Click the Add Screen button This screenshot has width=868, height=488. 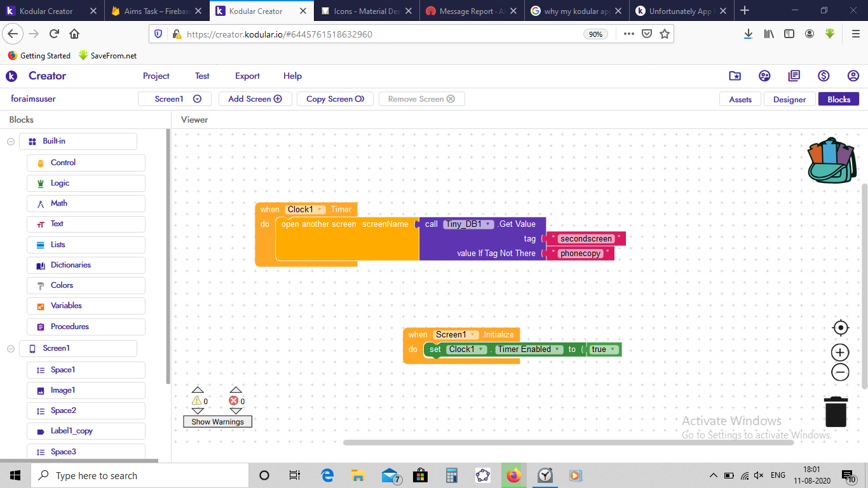255,99
